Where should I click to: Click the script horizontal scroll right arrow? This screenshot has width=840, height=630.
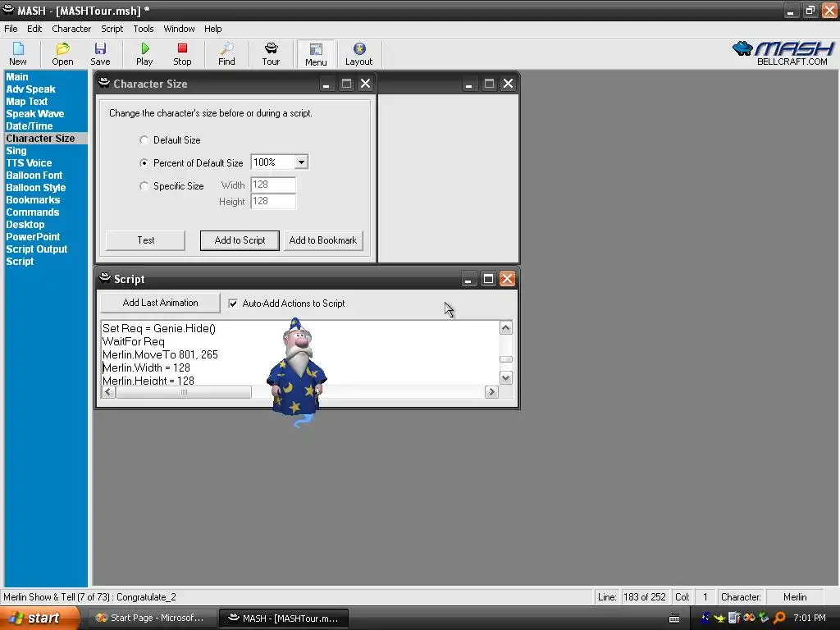coord(491,392)
